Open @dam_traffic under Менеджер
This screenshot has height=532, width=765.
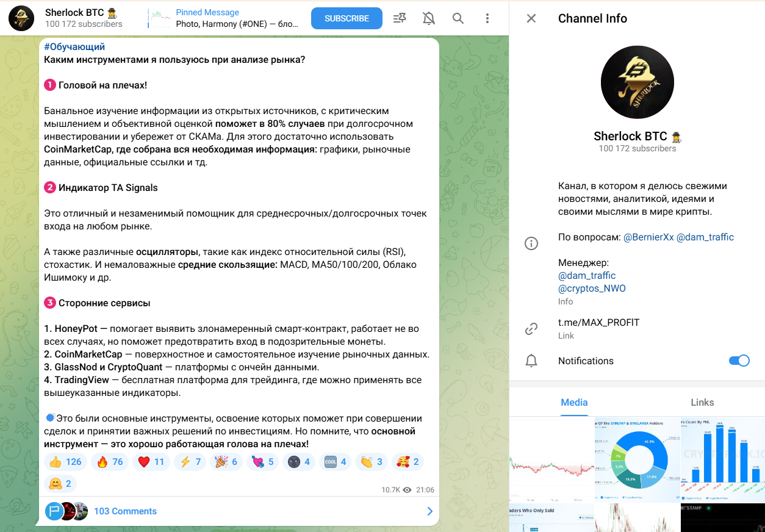pyautogui.click(x=587, y=276)
